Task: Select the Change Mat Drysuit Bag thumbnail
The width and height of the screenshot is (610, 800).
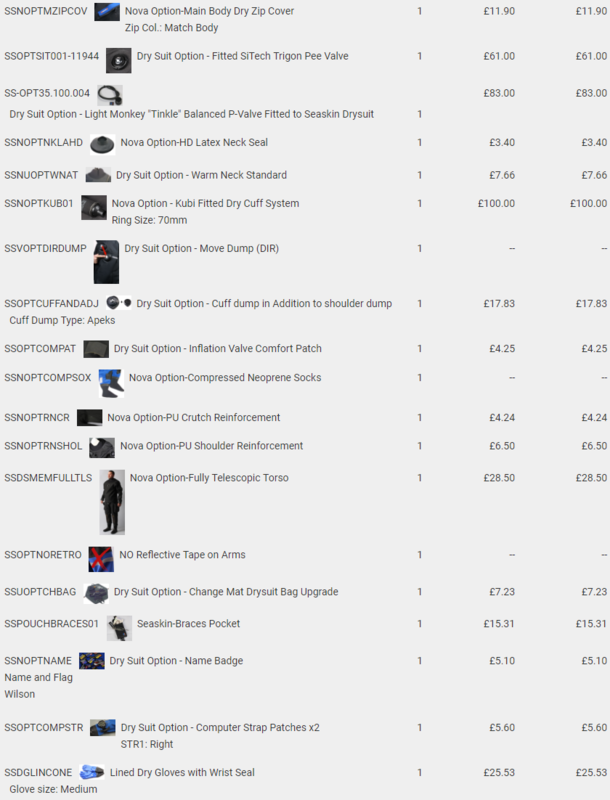Action: pos(96,594)
